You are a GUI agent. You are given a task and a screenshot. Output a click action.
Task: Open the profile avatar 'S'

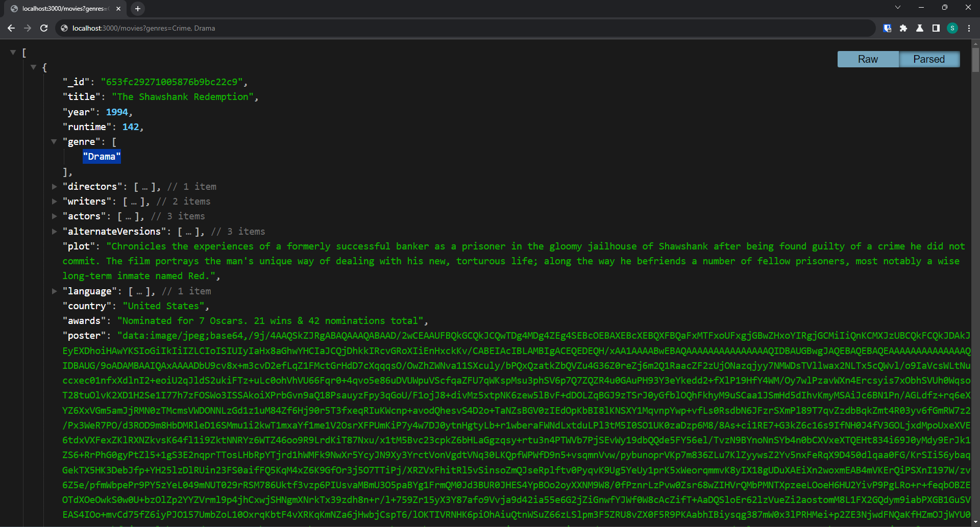click(952, 28)
